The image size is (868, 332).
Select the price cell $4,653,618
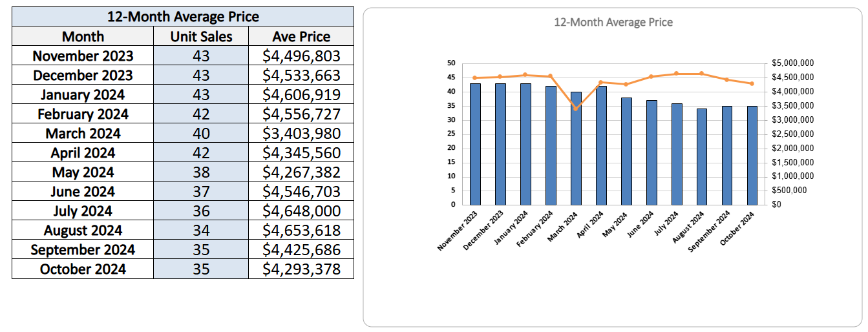[x=301, y=230]
